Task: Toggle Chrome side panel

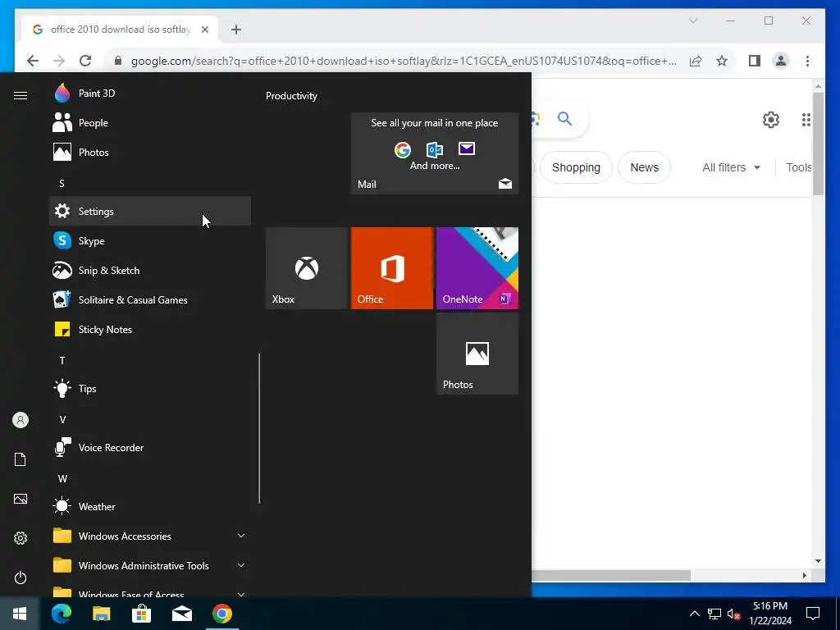Action: pos(755,61)
